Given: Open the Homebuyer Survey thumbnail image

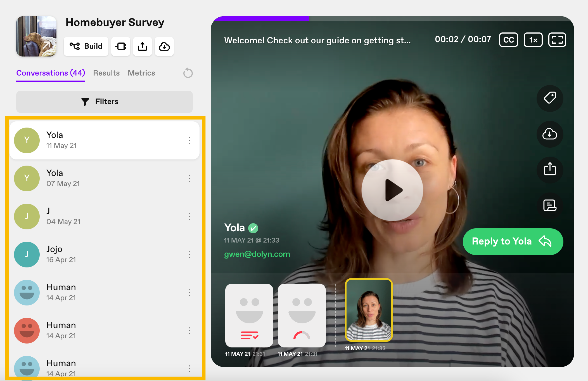Looking at the screenshot, I should (x=36, y=36).
